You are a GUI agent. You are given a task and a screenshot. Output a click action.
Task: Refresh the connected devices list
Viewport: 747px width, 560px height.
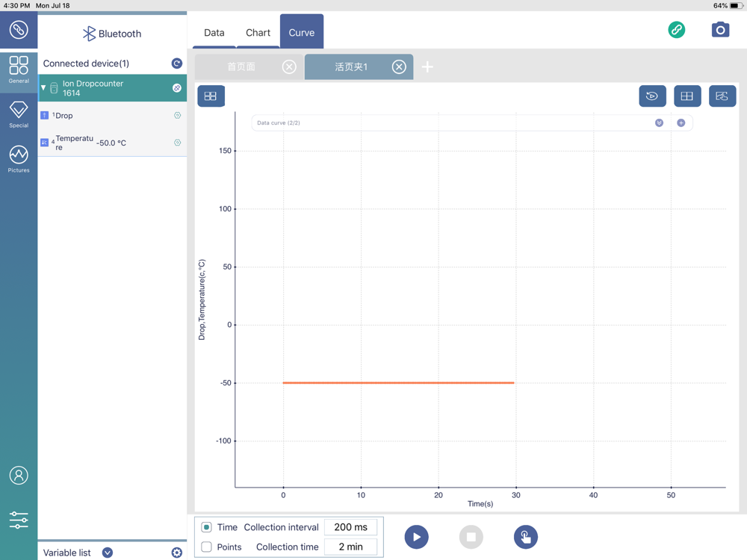pyautogui.click(x=177, y=63)
